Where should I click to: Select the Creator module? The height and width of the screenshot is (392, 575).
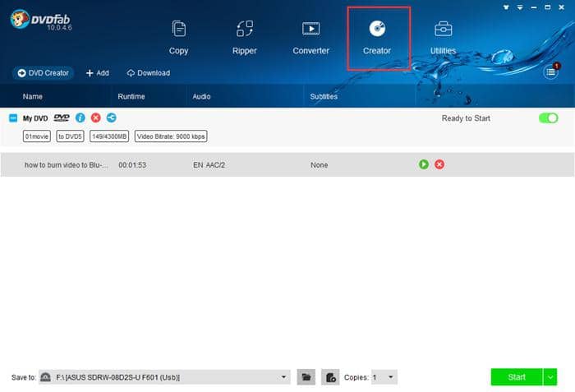377,38
